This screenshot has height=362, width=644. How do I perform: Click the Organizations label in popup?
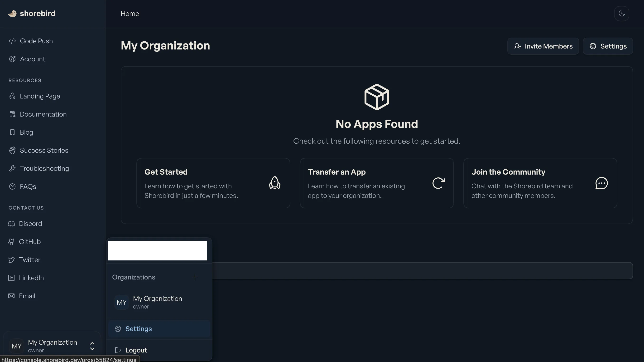click(x=134, y=277)
